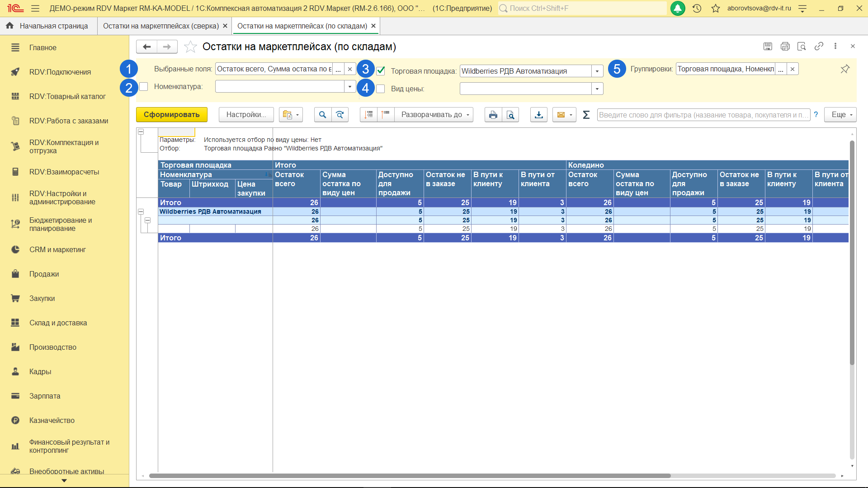Copy the link to this report icon
The image size is (868, 488).
pos(819,46)
